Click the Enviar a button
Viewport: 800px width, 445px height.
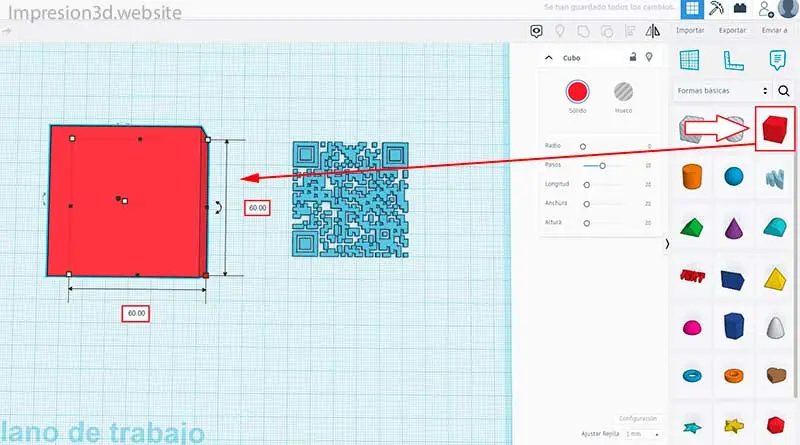tap(774, 31)
